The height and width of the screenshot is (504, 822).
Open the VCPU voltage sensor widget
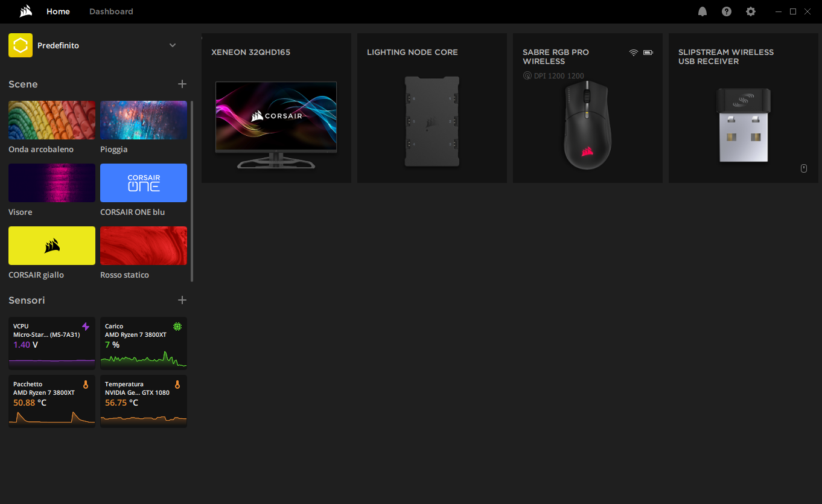coord(52,343)
